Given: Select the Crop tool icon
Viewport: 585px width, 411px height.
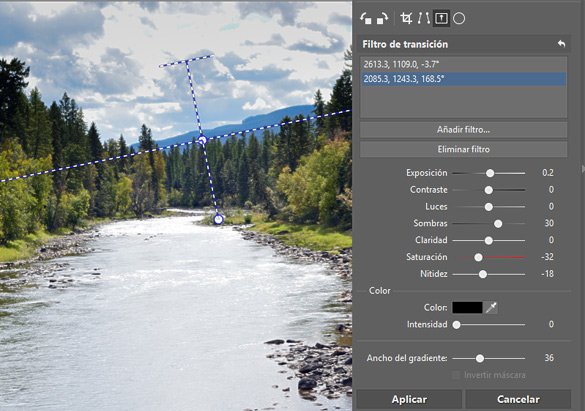Looking at the screenshot, I should point(406,18).
